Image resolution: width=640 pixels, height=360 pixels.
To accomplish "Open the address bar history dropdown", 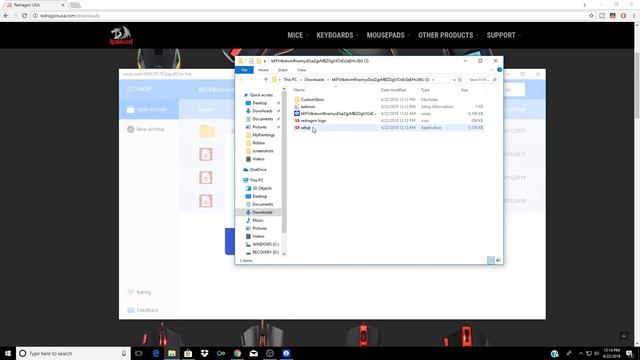I will click(453, 80).
